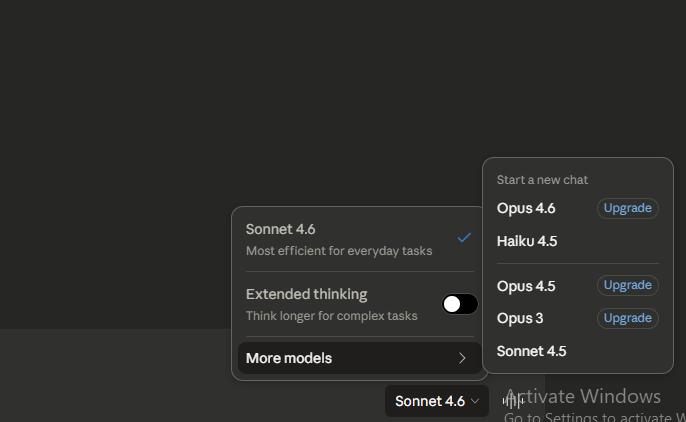Choose Opus 4.5 in the models list
The width and height of the screenshot is (686, 422).
tap(526, 286)
